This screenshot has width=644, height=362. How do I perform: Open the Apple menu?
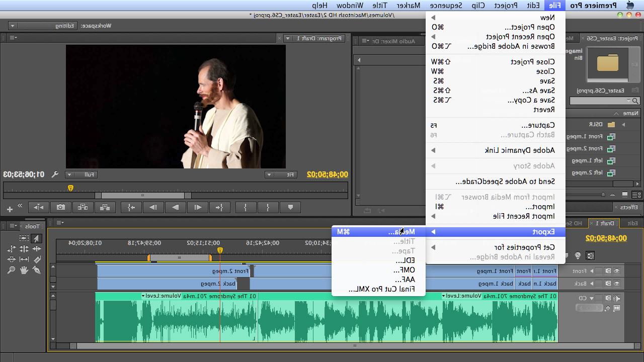point(631,5)
